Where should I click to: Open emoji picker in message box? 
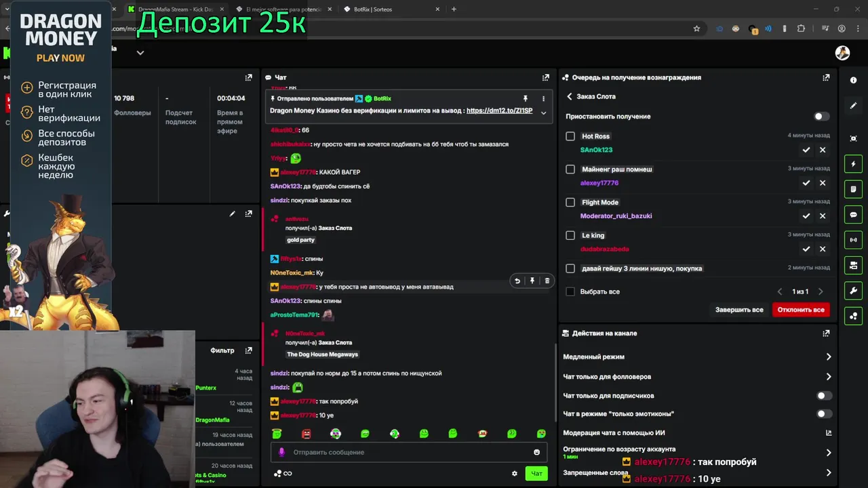click(536, 452)
